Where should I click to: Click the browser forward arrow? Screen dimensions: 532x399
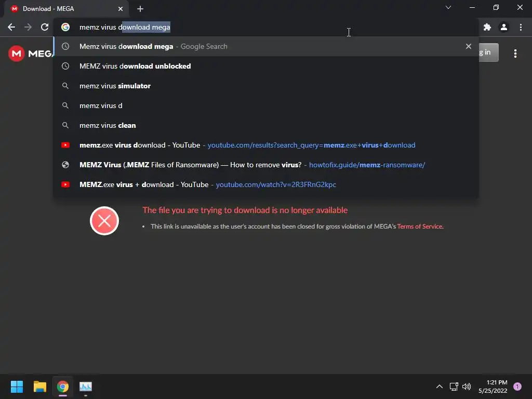[28, 27]
